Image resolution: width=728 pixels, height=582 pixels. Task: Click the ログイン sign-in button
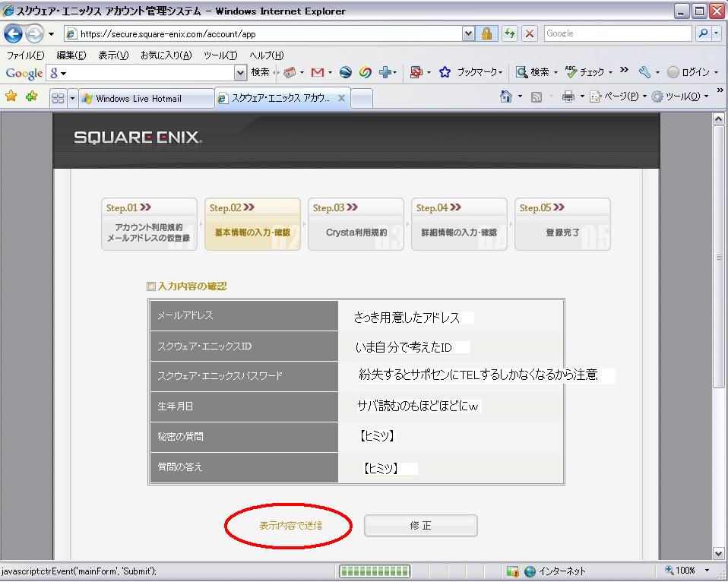[x=688, y=72]
